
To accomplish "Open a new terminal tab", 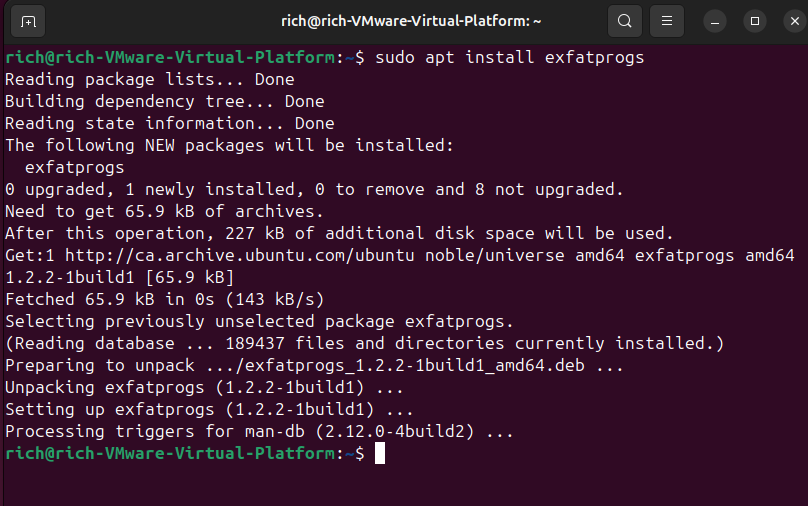I will pos(28,21).
